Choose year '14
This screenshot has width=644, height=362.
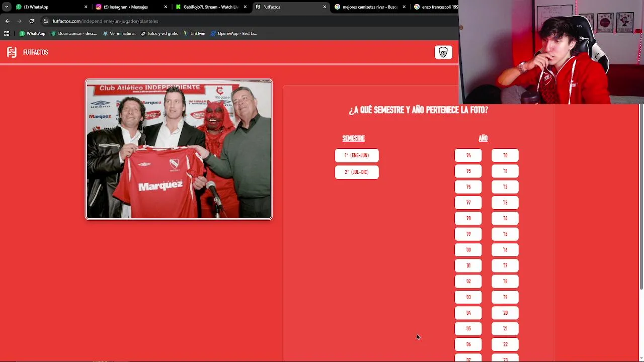[x=505, y=218]
